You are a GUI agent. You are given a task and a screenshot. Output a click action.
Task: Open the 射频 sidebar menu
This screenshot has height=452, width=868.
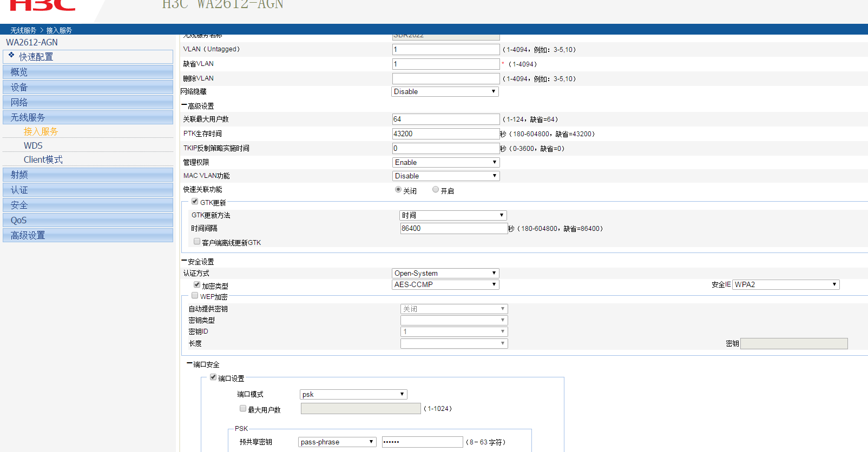point(88,175)
